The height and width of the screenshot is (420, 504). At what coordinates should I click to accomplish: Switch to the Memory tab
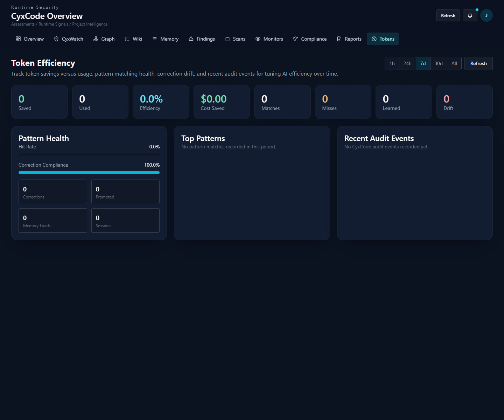(166, 39)
